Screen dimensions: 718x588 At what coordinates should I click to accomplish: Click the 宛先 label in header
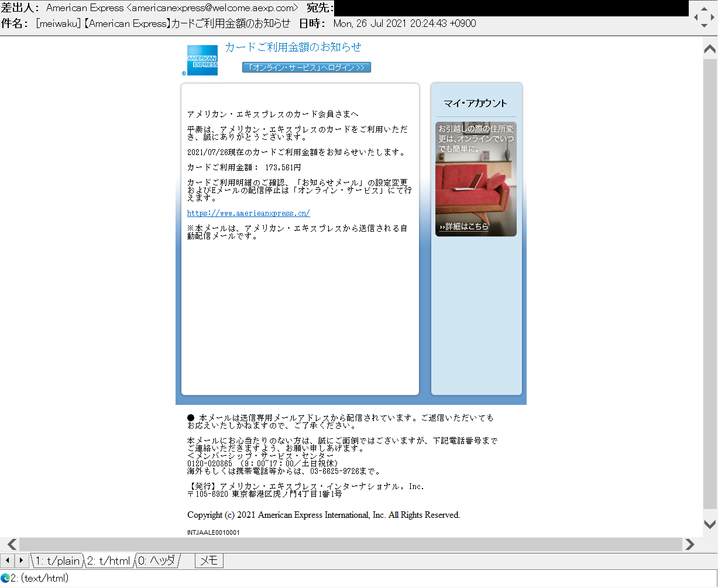(x=320, y=8)
